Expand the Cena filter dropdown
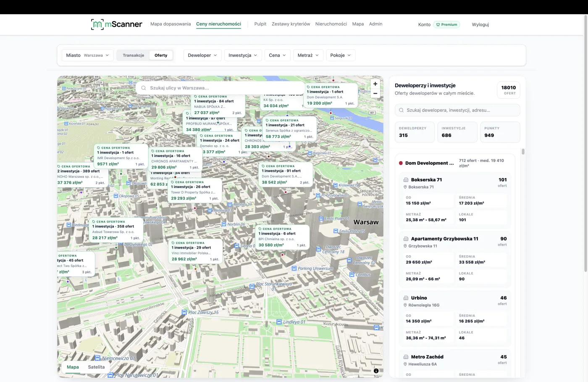This screenshot has height=382, width=588. coord(277,55)
